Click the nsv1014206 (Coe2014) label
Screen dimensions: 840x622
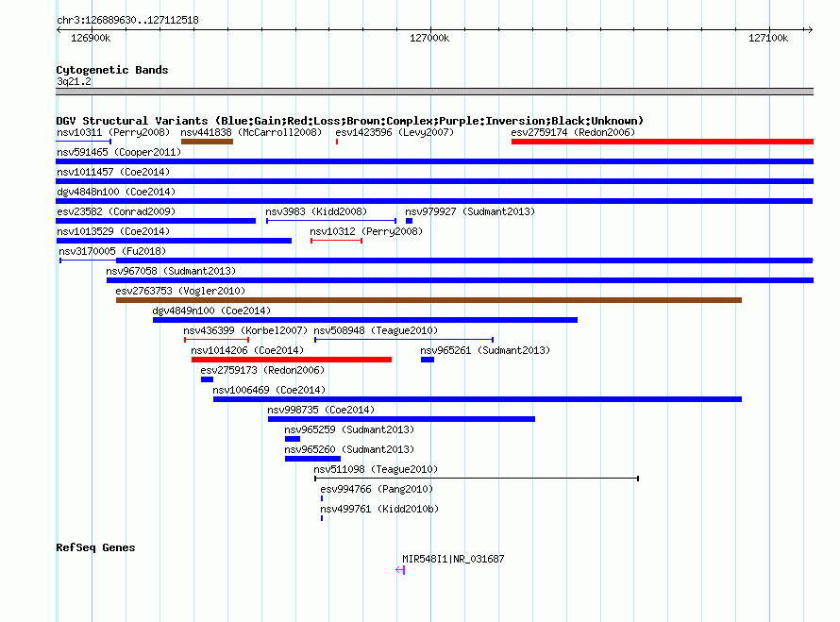click(247, 350)
